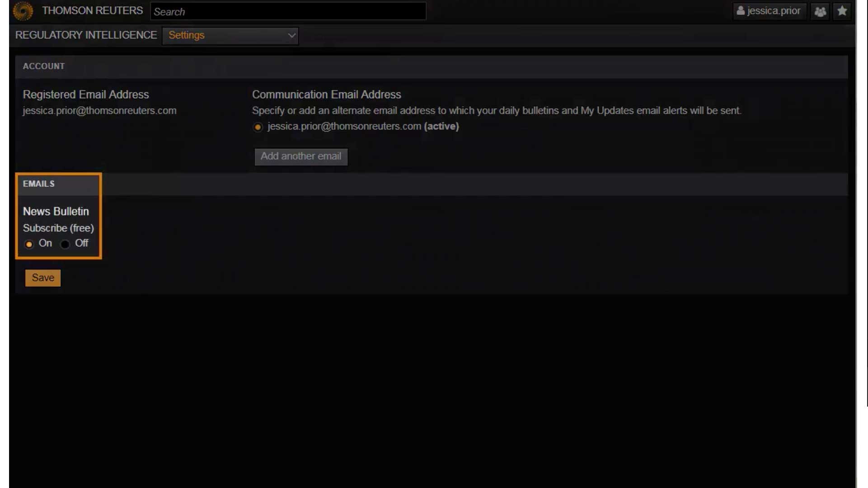Click the chevron arrow on Settings dropdown

coord(291,35)
